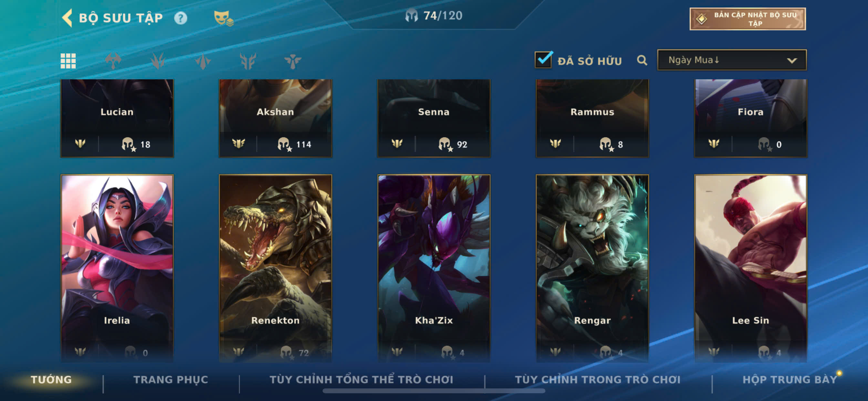This screenshot has width=868, height=401.
Task: Click BẢN CẬP NHẬT BỘ SƯU TẬP button
Action: pyautogui.click(x=748, y=19)
